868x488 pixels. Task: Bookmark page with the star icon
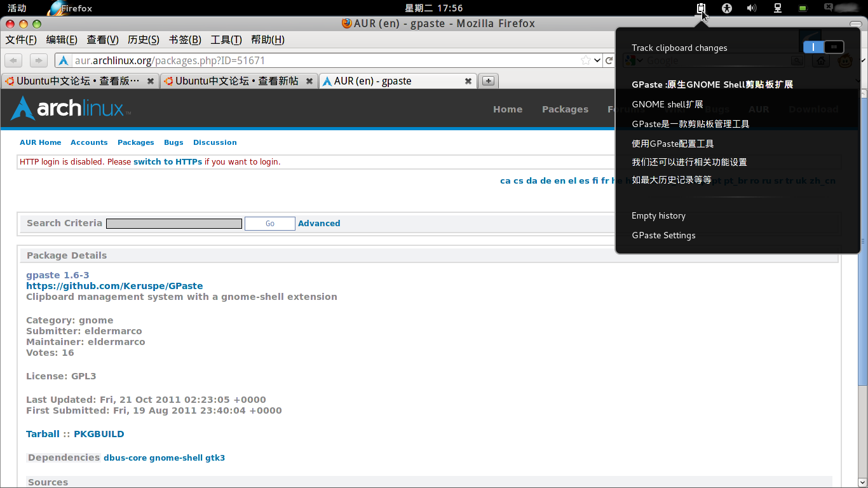coord(585,60)
